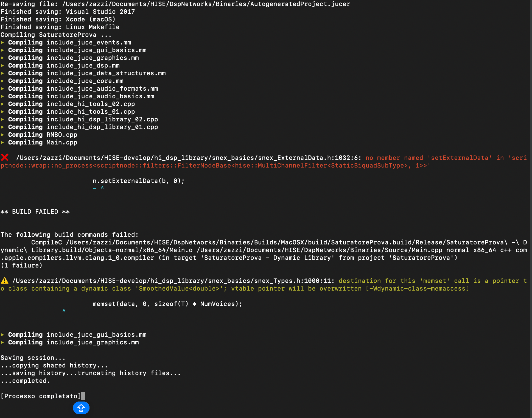This screenshot has height=418, width=532.
Task: Click the "n.setExternalData(b, 0);" code line
Action: click(139, 181)
